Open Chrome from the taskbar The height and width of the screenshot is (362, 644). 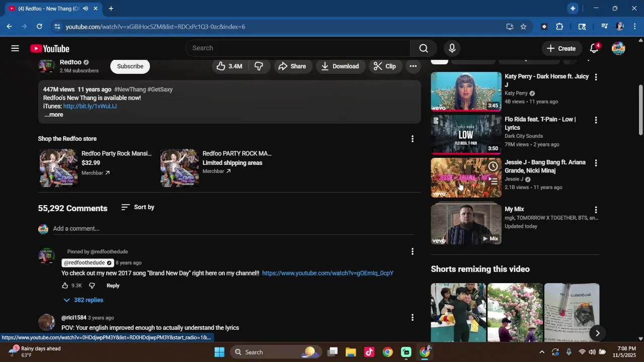click(387, 352)
